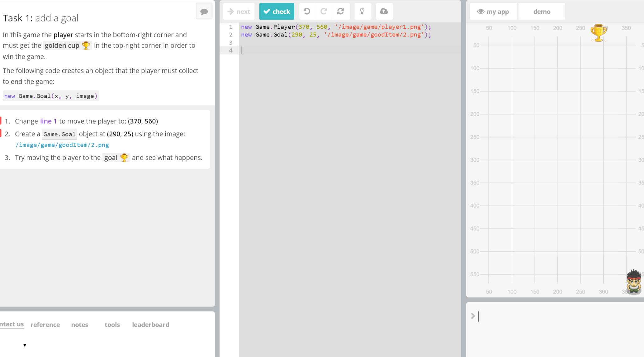The width and height of the screenshot is (644, 357).
Task: Click the undo arrow icon
Action: (307, 12)
